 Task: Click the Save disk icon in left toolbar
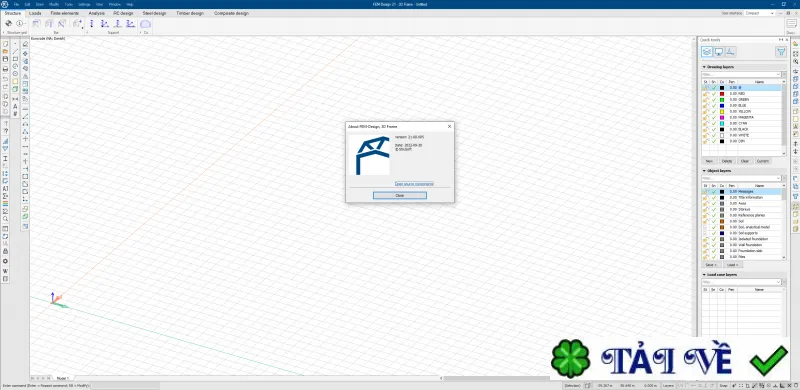[x=6, y=59]
